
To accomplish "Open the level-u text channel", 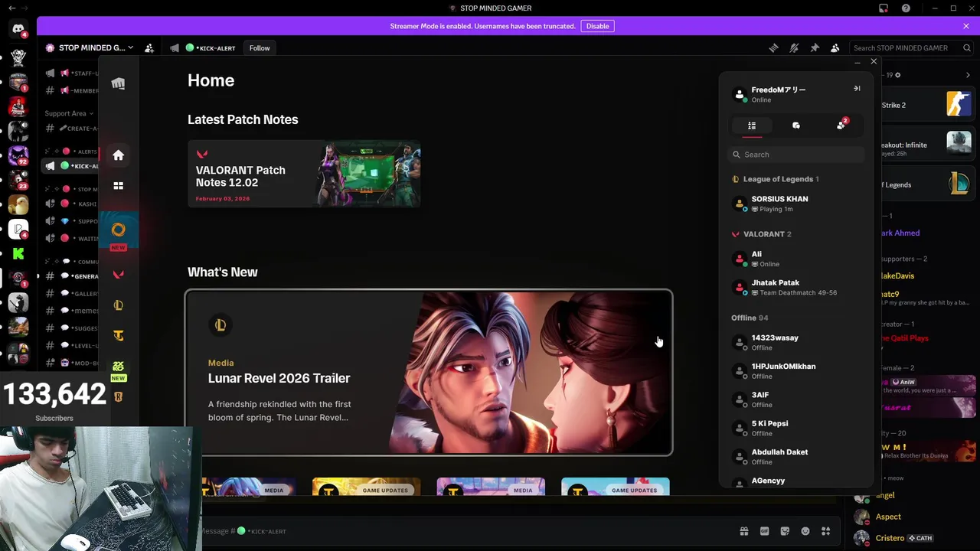I will [70, 345].
